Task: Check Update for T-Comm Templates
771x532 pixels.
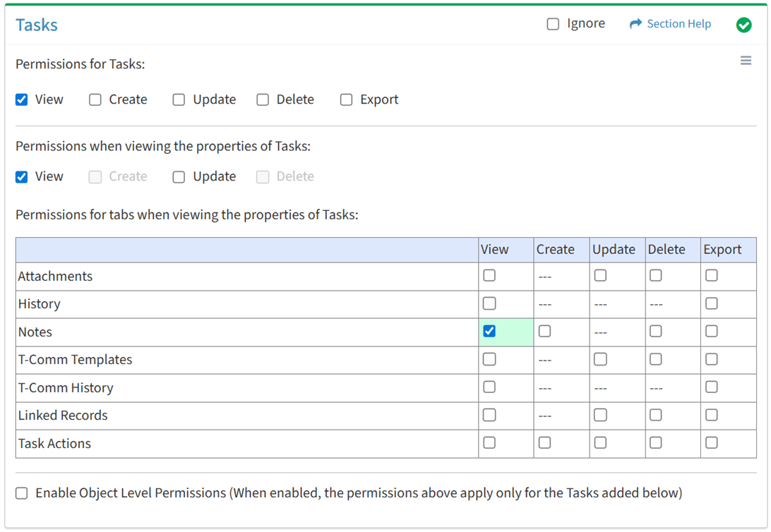Action: click(x=600, y=359)
